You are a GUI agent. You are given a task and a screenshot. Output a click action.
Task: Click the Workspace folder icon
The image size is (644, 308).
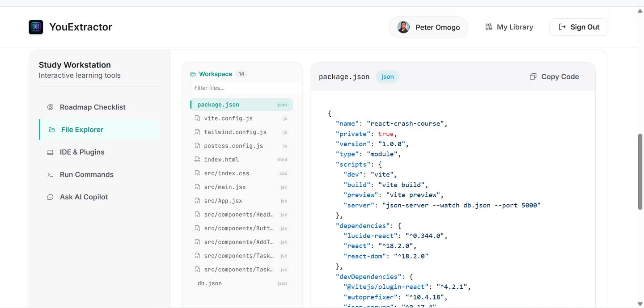[193, 74]
